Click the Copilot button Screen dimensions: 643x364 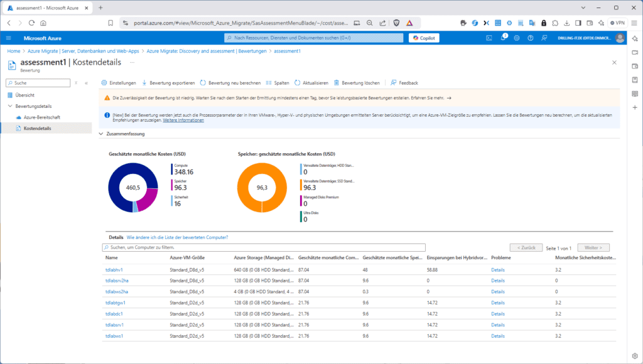coord(424,38)
